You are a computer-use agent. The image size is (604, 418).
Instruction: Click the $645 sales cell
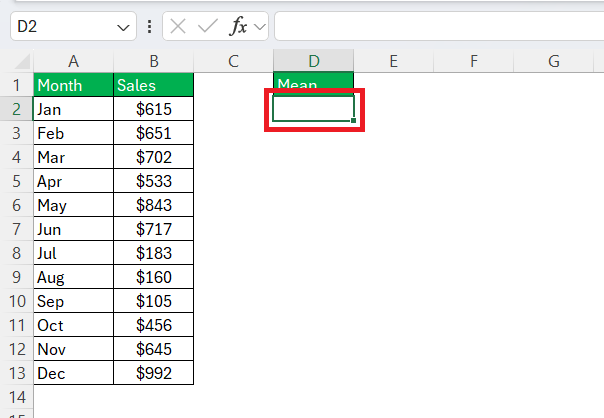click(x=154, y=349)
